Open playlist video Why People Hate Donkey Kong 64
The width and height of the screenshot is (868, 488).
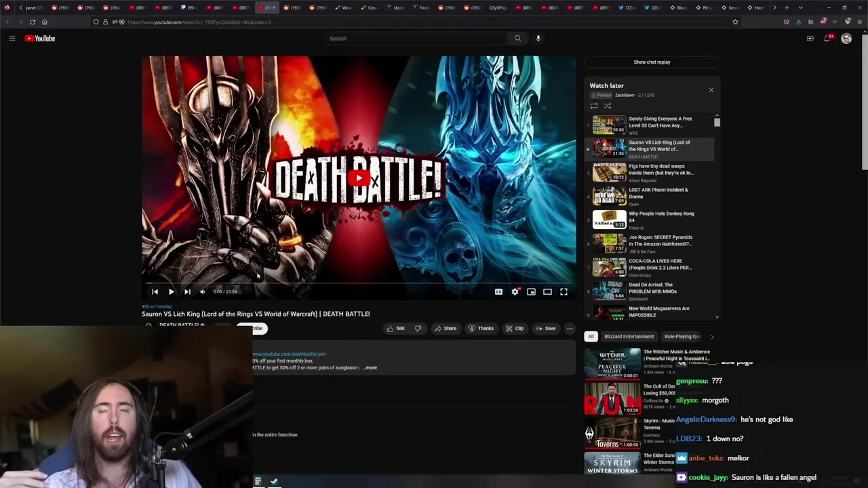coord(650,220)
